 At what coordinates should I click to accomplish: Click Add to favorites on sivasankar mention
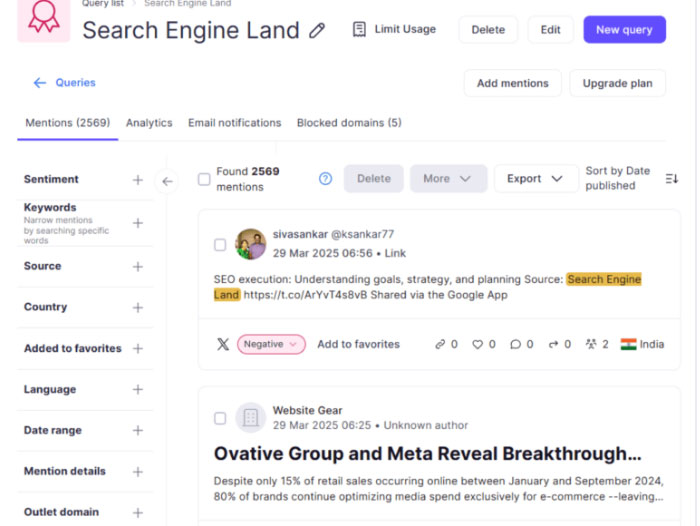[358, 344]
